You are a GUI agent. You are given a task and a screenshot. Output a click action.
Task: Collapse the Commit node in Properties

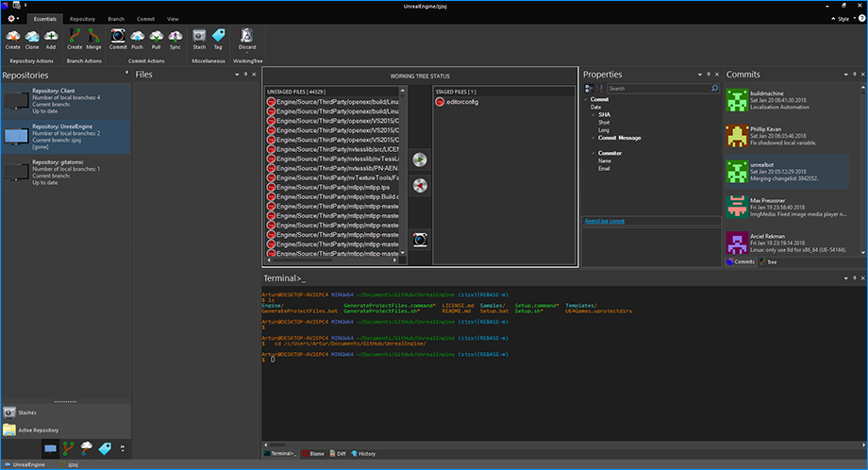(x=587, y=99)
